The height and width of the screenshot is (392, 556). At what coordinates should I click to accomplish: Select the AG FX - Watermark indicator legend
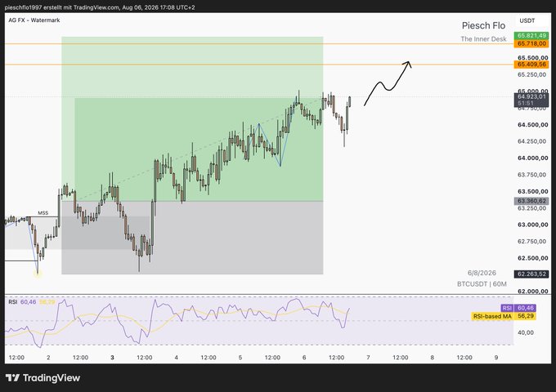[34, 20]
